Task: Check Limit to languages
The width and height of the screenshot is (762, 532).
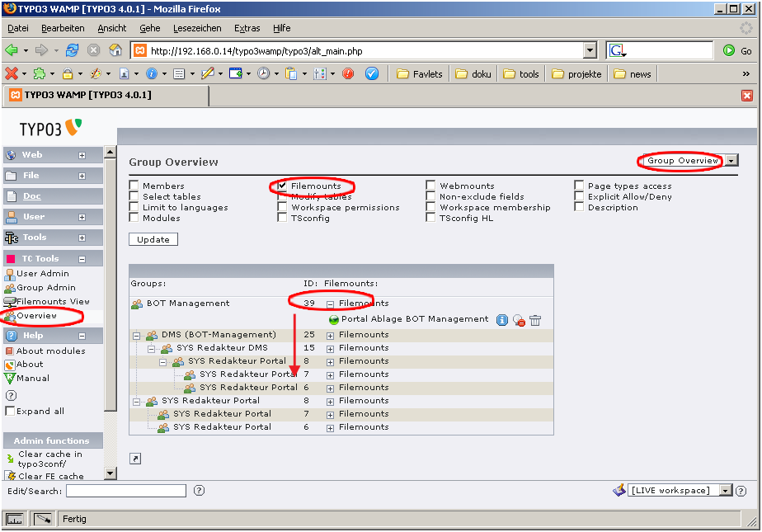Action: pyautogui.click(x=134, y=206)
